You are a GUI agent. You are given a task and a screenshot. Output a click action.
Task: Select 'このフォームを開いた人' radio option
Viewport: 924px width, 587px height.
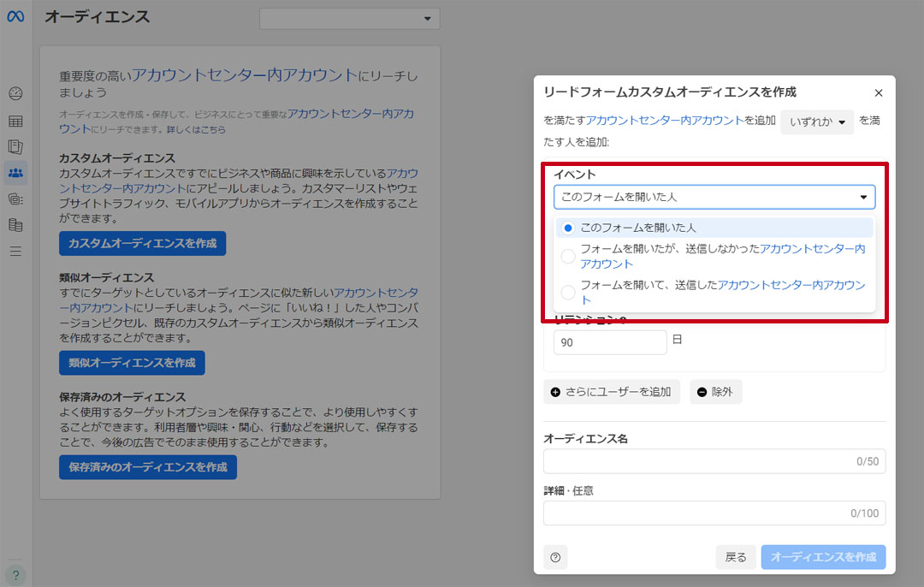click(x=568, y=228)
